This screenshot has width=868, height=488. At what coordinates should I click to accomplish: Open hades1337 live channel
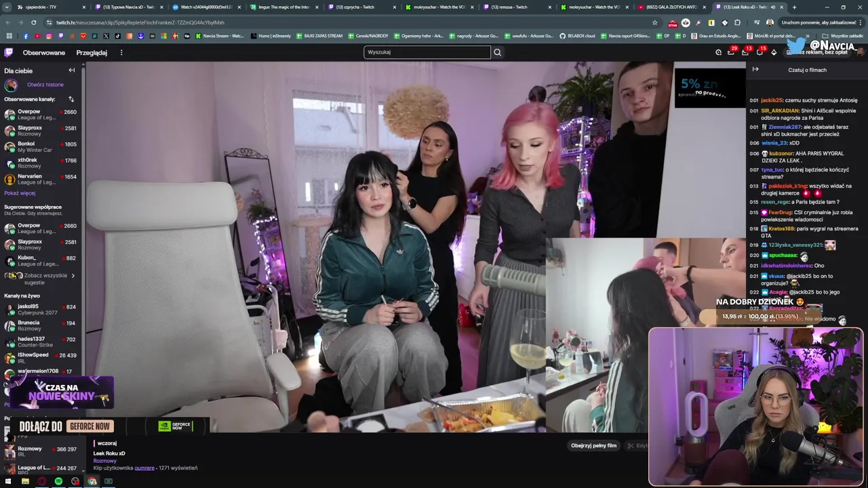(x=41, y=342)
